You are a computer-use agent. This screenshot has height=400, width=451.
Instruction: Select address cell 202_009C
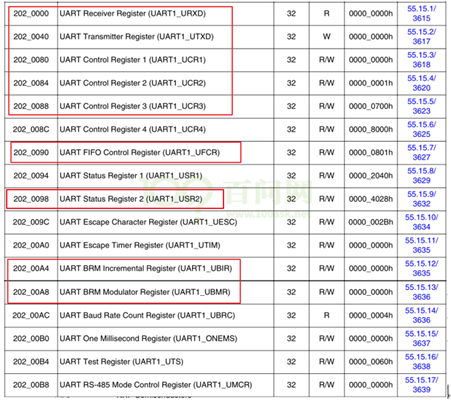click(31, 222)
